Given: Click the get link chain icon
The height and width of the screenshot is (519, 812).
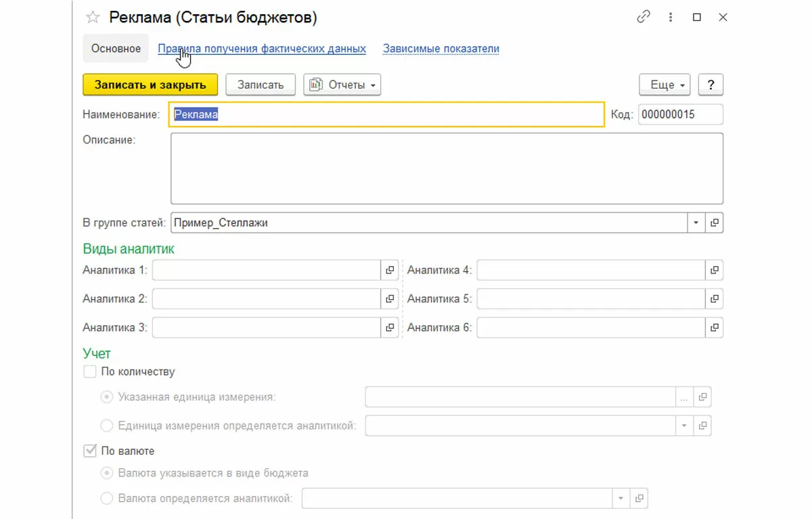Looking at the screenshot, I should point(644,18).
